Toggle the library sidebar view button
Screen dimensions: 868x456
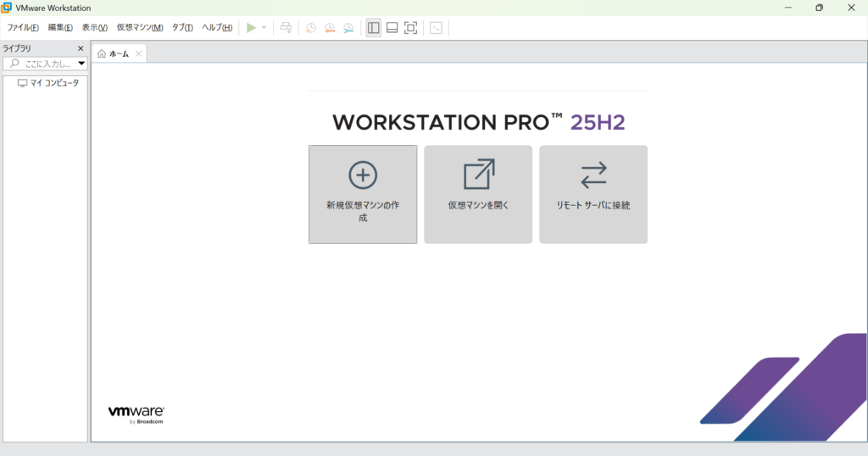click(373, 28)
